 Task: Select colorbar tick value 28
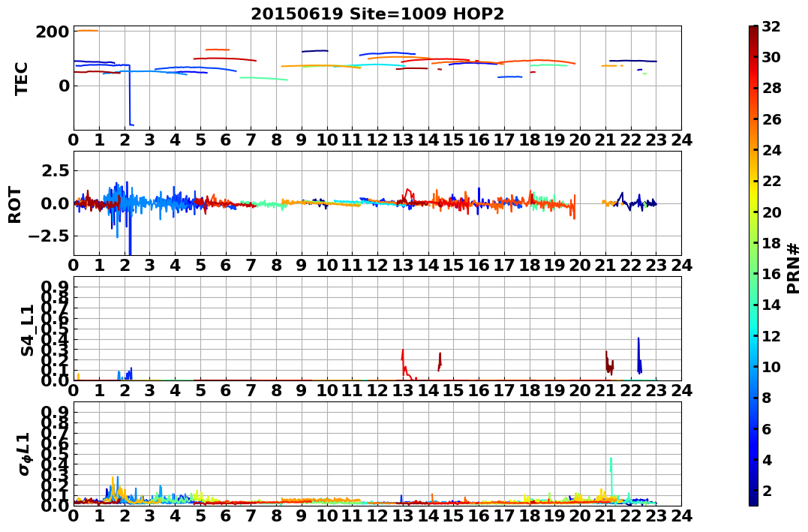tap(771, 88)
